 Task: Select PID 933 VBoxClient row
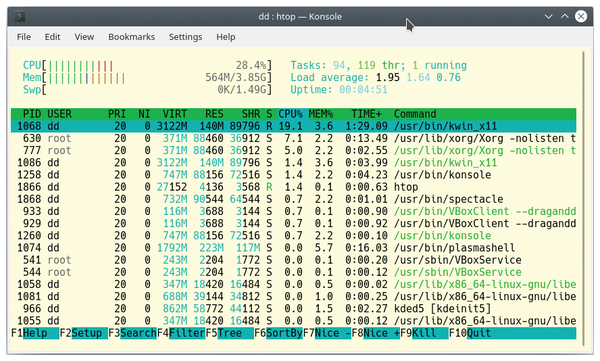293,212
